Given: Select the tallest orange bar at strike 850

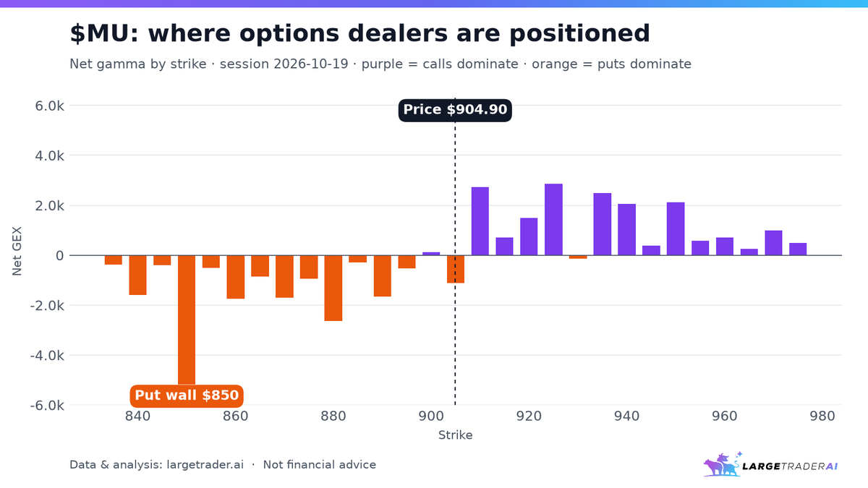Looking at the screenshot, I should 187,320.
